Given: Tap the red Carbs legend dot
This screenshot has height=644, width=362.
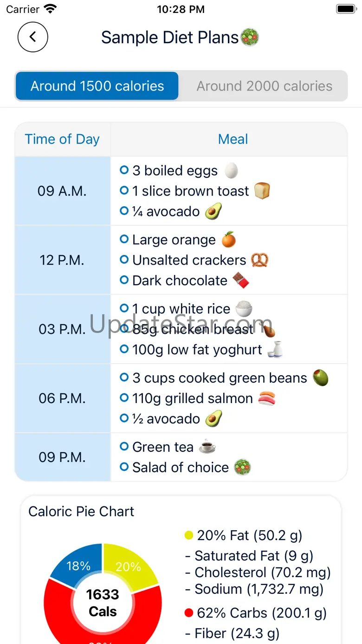Looking at the screenshot, I should point(188,613).
